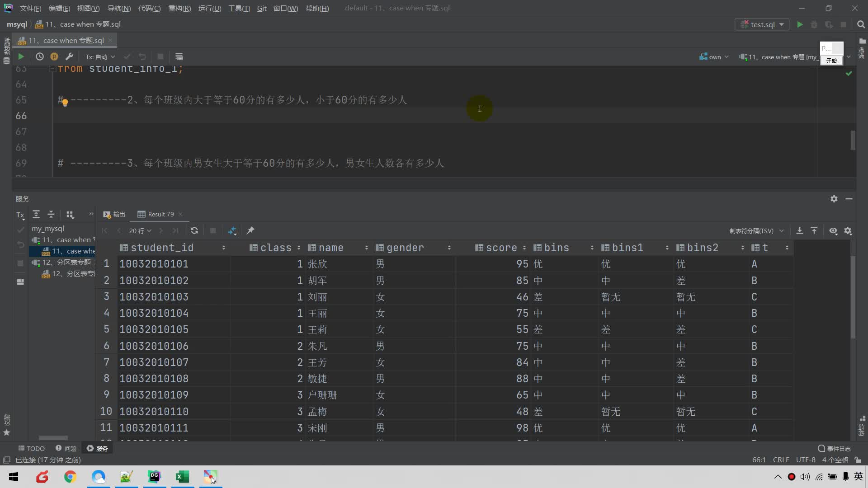Open Git menu
This screenshot has width=868, height=488.
click(x=262, y=8)
